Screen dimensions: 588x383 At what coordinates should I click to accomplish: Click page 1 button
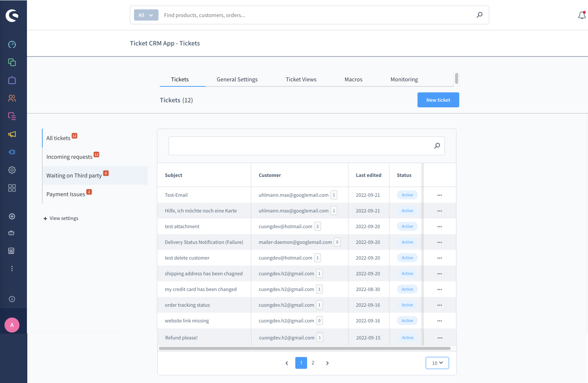tap(301, 363)
